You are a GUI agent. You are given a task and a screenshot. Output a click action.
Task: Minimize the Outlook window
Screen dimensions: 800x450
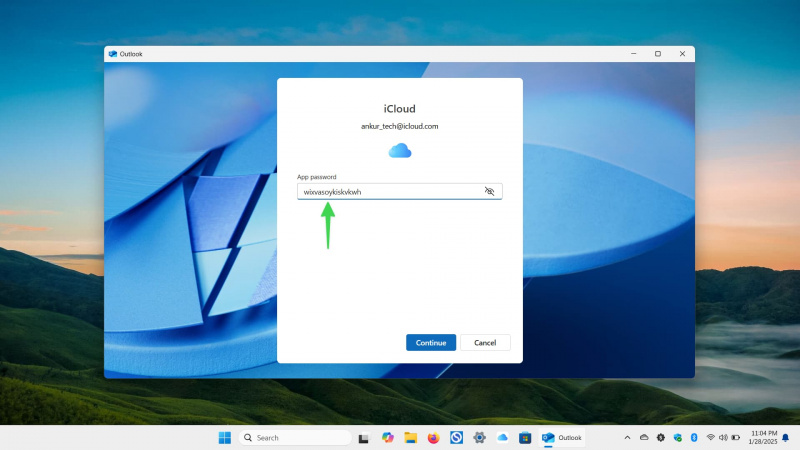pos(634,54)
